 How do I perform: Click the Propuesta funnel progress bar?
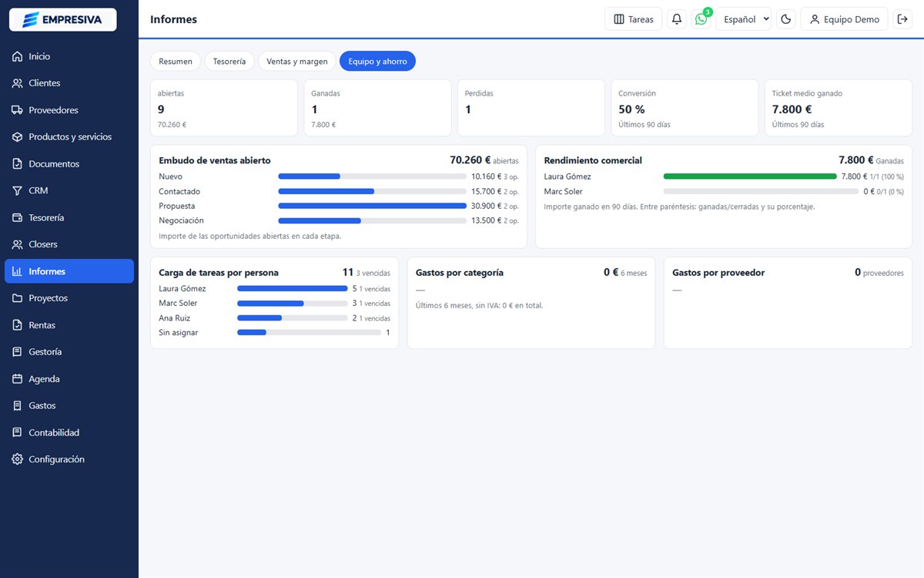coord(373,206)
